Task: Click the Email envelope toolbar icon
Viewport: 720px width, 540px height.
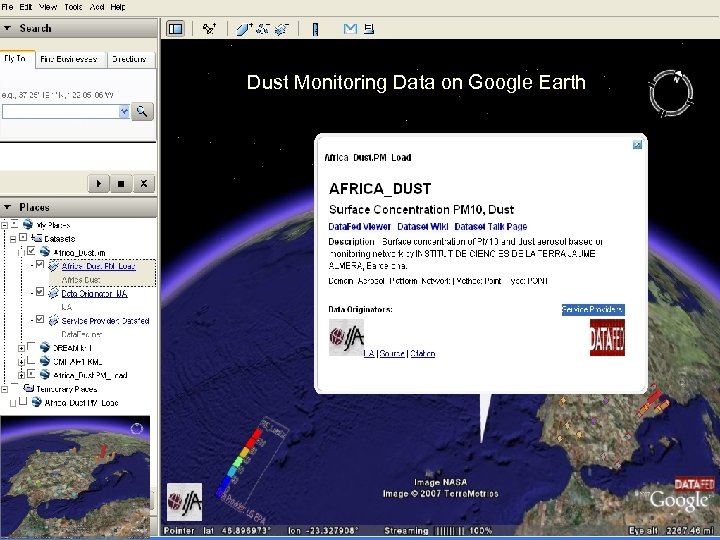Action: (x=350, y=29)
